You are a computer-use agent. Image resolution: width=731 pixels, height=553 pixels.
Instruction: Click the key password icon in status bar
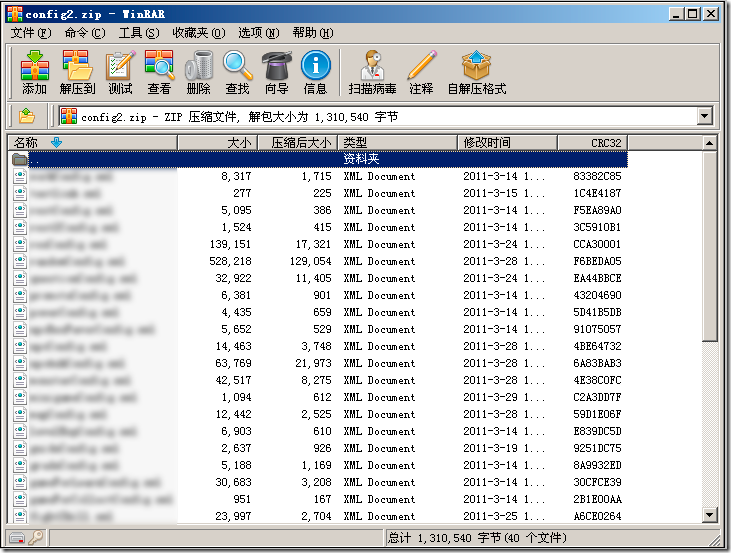[x=35, y=538]
